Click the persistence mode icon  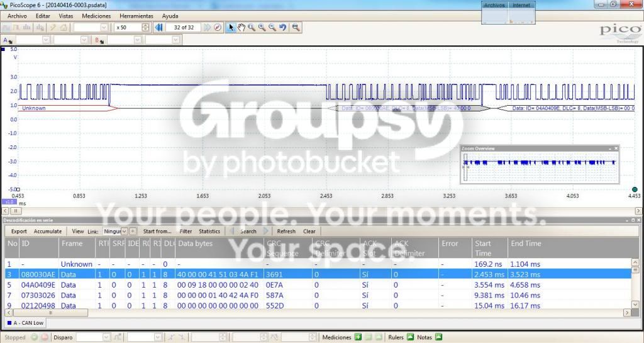point(17,28)
